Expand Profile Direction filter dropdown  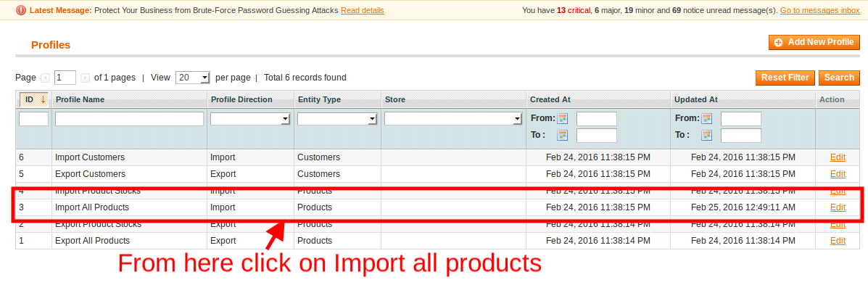[x=250, y=119]
